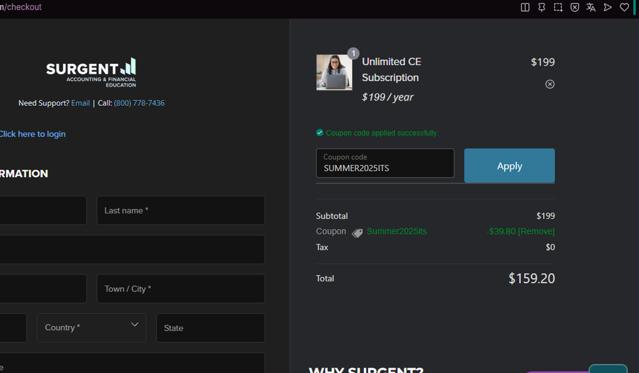
Task: Activate the snapshot selection icon
Action: pos(558,7)
